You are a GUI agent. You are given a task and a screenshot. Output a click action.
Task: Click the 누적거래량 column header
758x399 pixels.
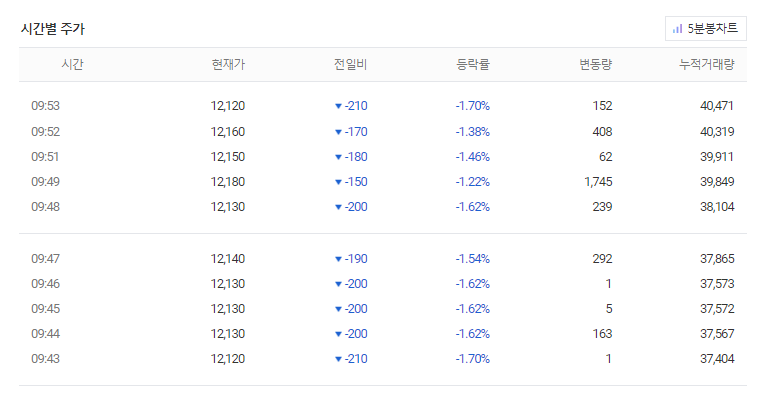pos(707,64)
